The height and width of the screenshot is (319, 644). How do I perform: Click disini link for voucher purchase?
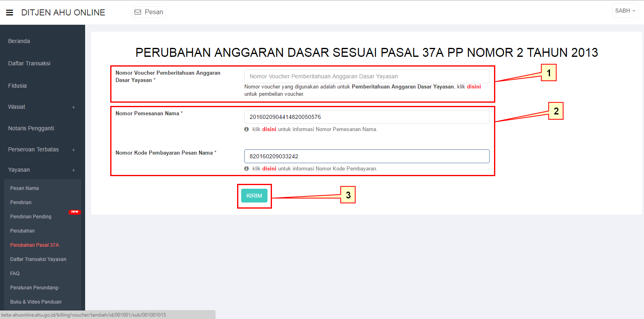[474, 87]
